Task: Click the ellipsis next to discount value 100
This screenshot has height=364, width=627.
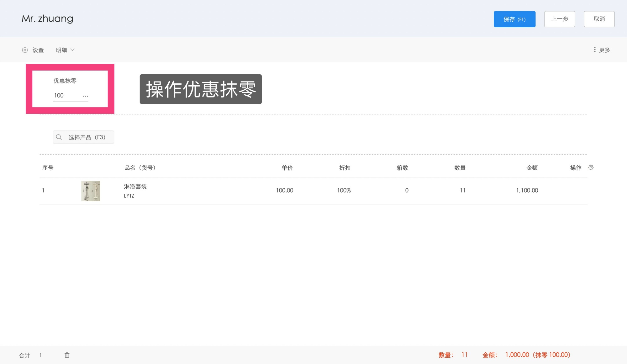Action: pos(85,96)
